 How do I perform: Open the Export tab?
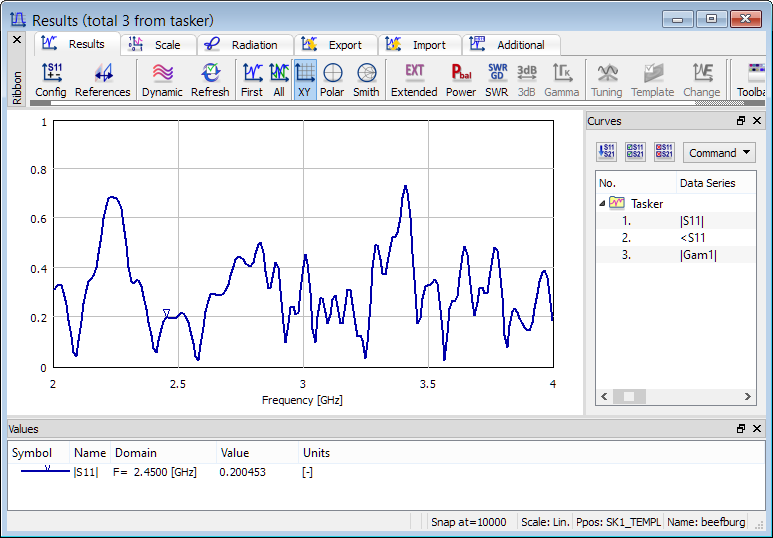point(336,45)
